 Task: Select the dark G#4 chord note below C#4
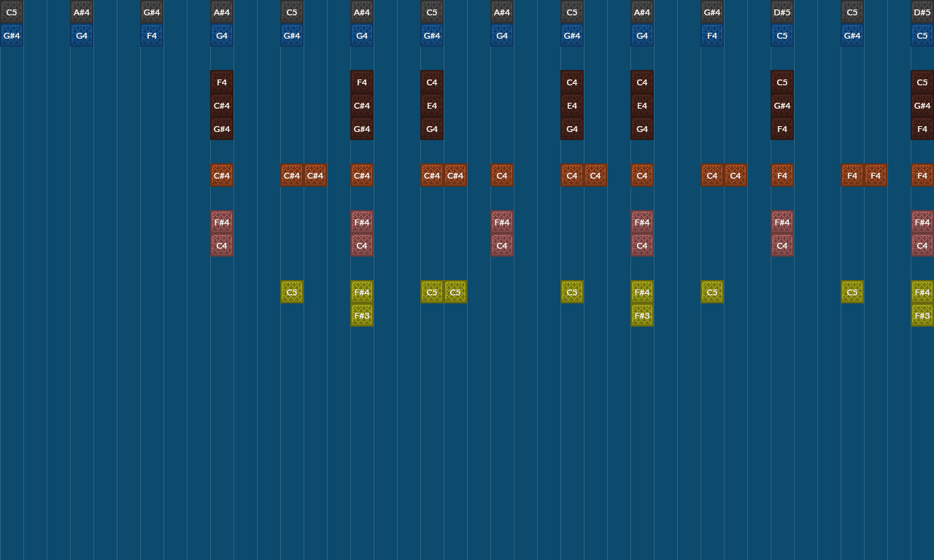[x=221, y=128]
